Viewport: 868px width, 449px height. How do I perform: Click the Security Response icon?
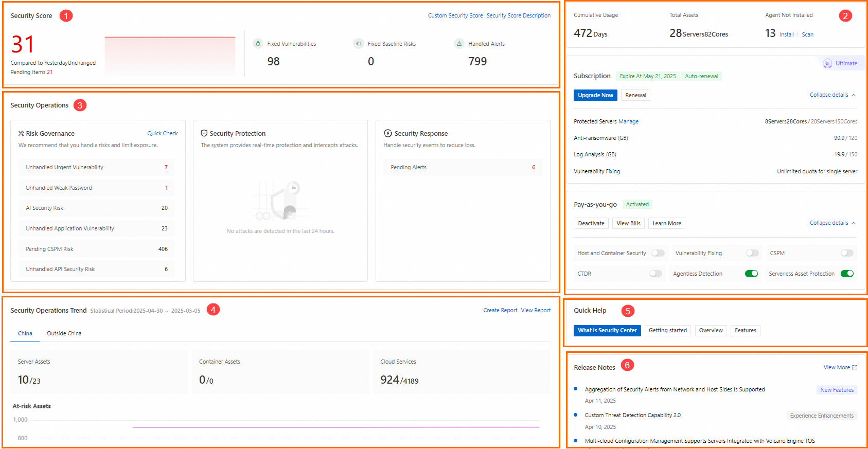388,133
